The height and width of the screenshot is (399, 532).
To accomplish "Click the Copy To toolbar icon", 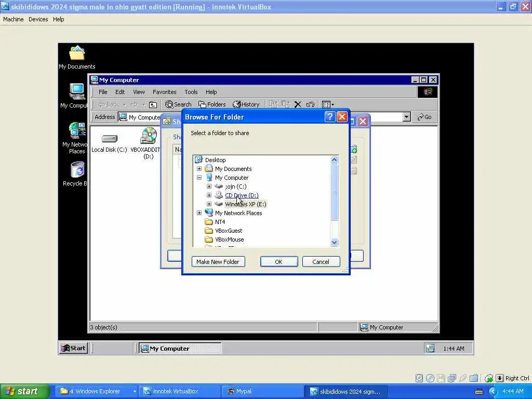I will click(286, 104).
